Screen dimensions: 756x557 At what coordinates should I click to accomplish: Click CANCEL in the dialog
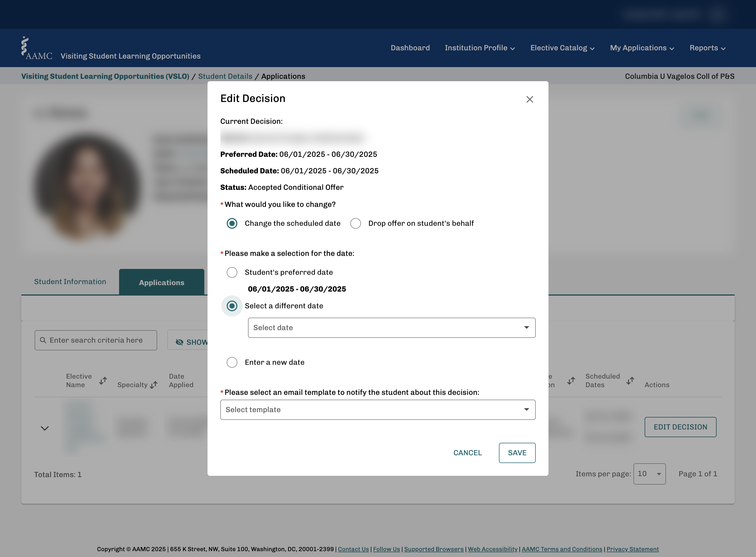click(467, 452)
